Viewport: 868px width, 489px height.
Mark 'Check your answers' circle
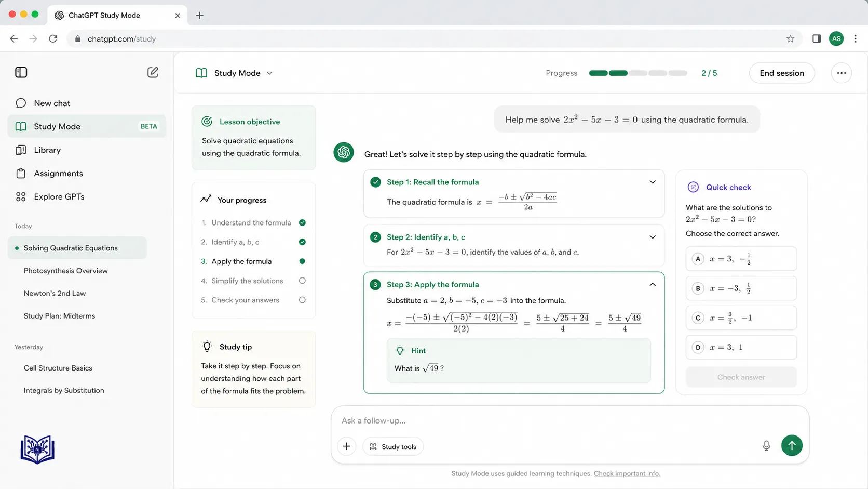302,300
